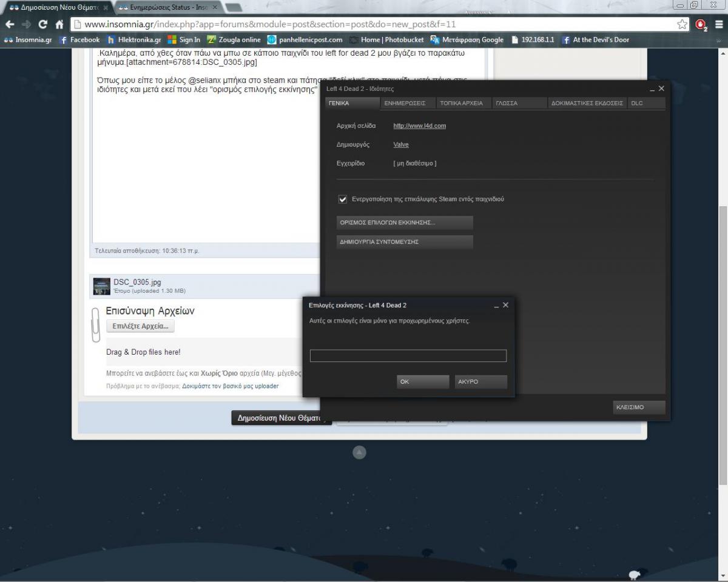Select the ΓΕΝΙΚΑ tab in Steam properties
This screenshot has height=582, width=728.
(352, 103)
